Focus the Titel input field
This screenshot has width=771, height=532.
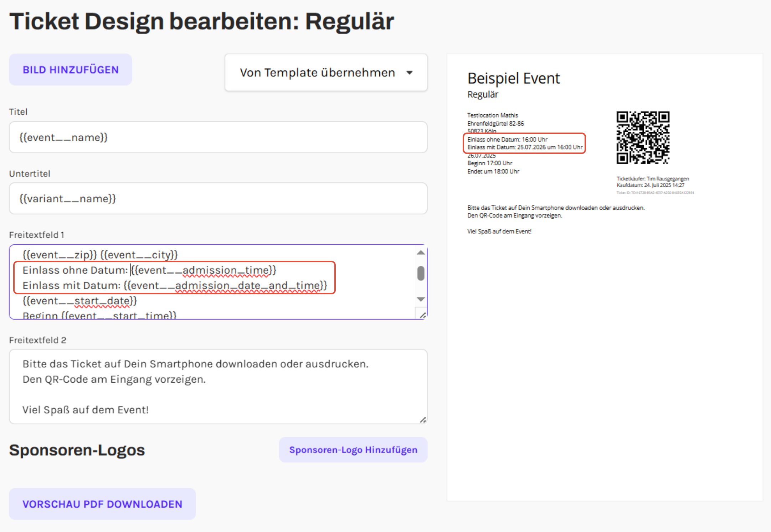pos(218,138)
